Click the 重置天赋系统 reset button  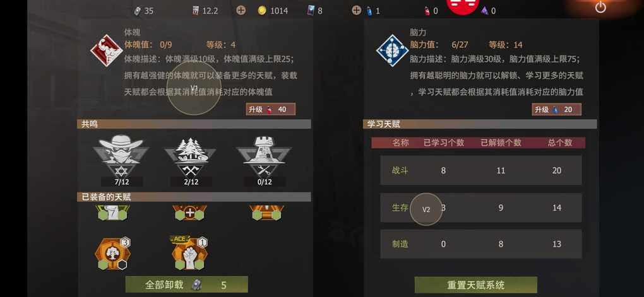pyautogui.click(x=475, y=284)
